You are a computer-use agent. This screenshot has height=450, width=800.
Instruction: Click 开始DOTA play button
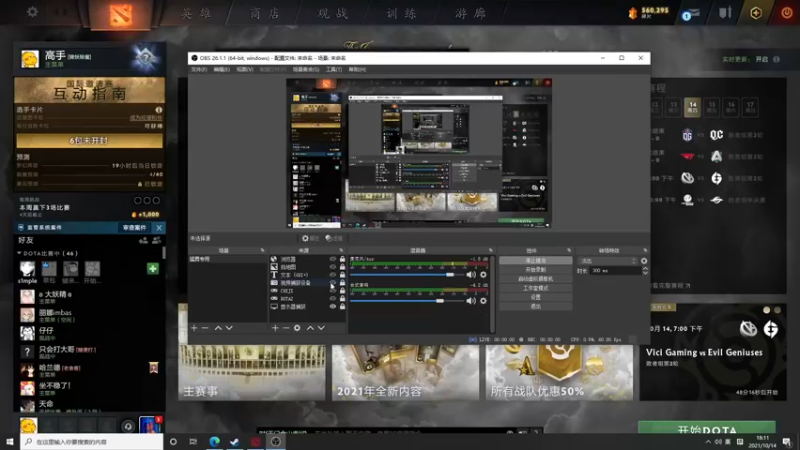[x=707, y=429]
